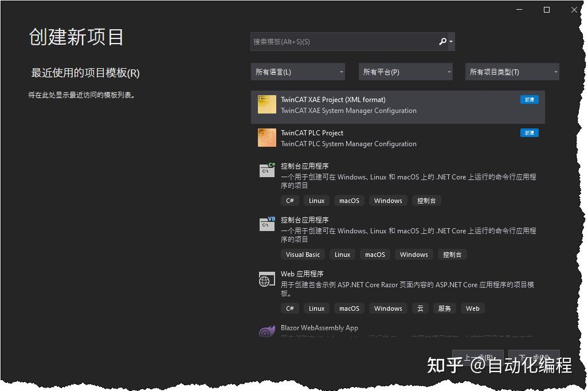The image size is (588, 391).
Task: Open the 所有项目类型 project type dropdown
Action: (x=512, y=72)
